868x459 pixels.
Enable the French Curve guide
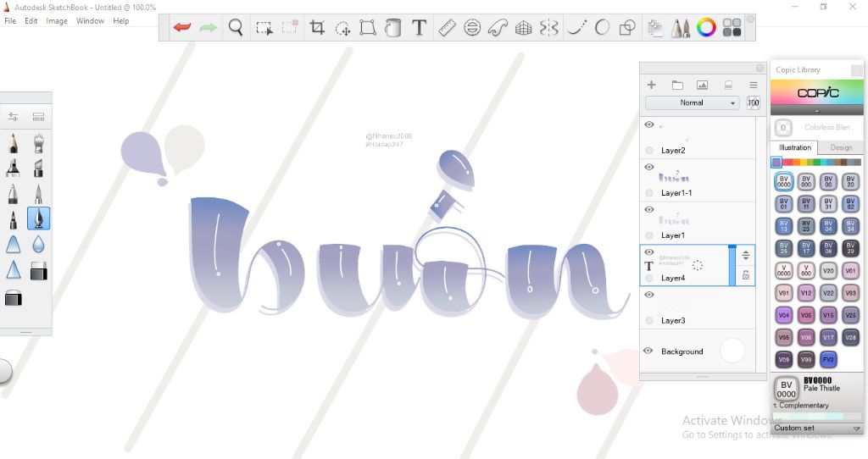coord(498,27)
